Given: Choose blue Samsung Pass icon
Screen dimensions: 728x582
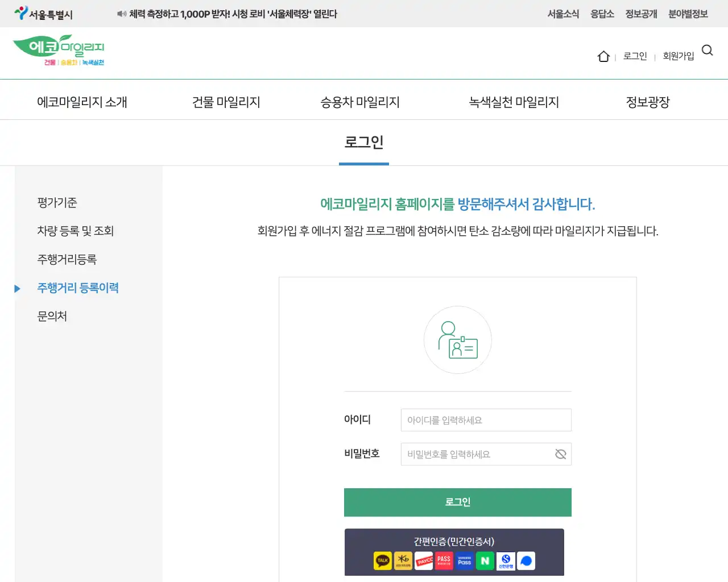Looking at the screenshot, I should tap(465, 561).
